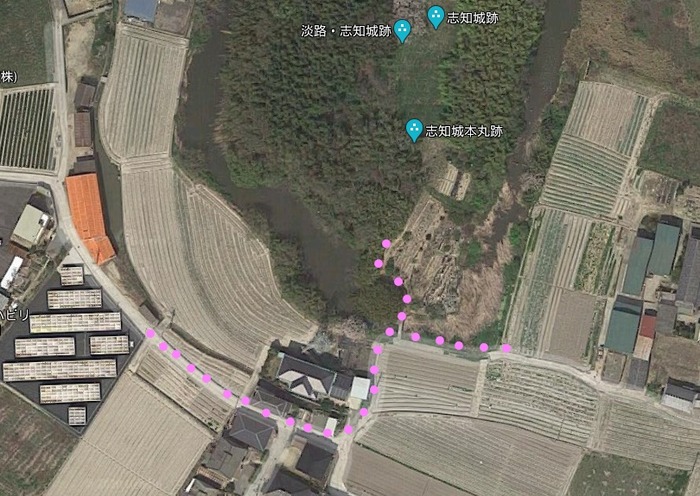Click the white-roofed building left of orange roof
700x496 pixels.
30,226
